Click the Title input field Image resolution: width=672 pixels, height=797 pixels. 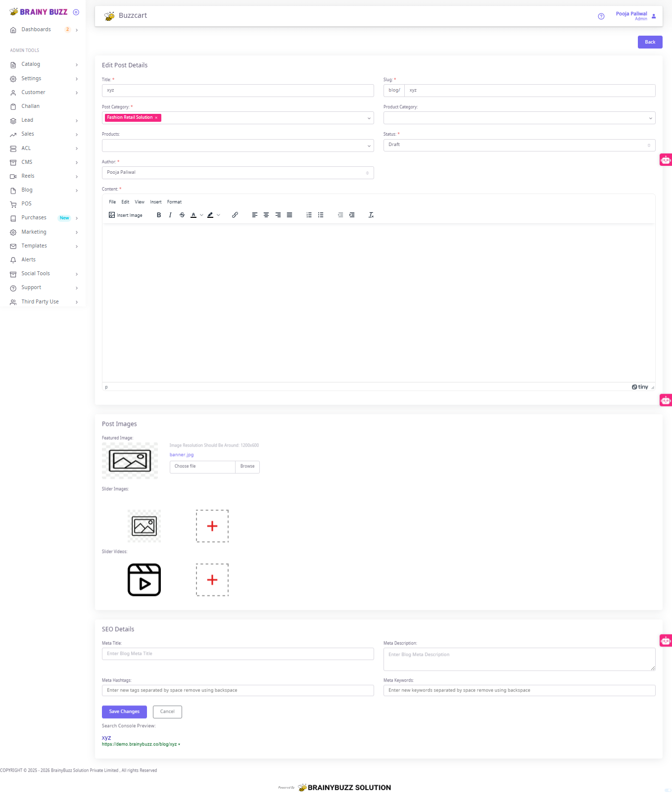(238, 91)
